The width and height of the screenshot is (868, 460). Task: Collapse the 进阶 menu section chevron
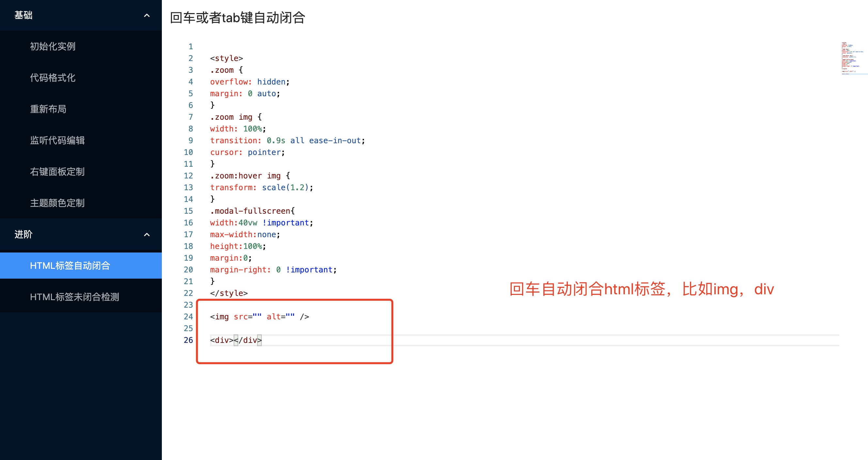tap(147, 235)
